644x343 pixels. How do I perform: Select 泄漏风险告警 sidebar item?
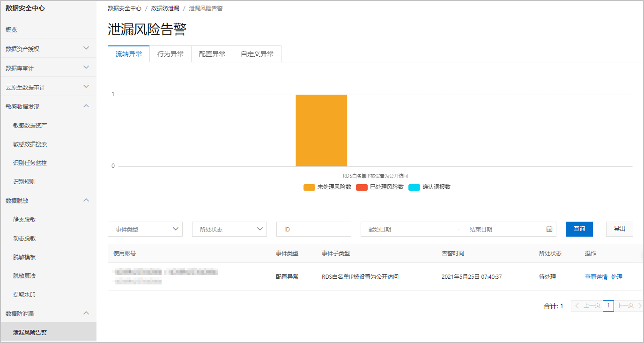48,332
